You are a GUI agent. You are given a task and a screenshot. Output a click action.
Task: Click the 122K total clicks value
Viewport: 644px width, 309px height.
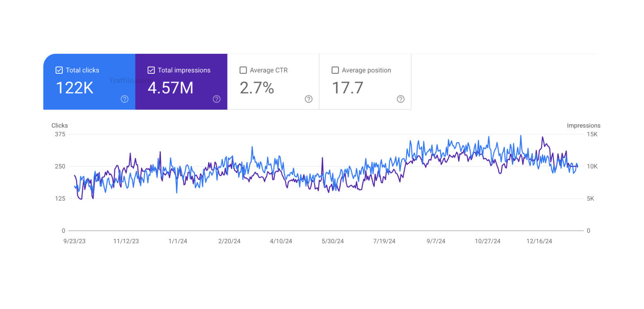click(74, 88)
